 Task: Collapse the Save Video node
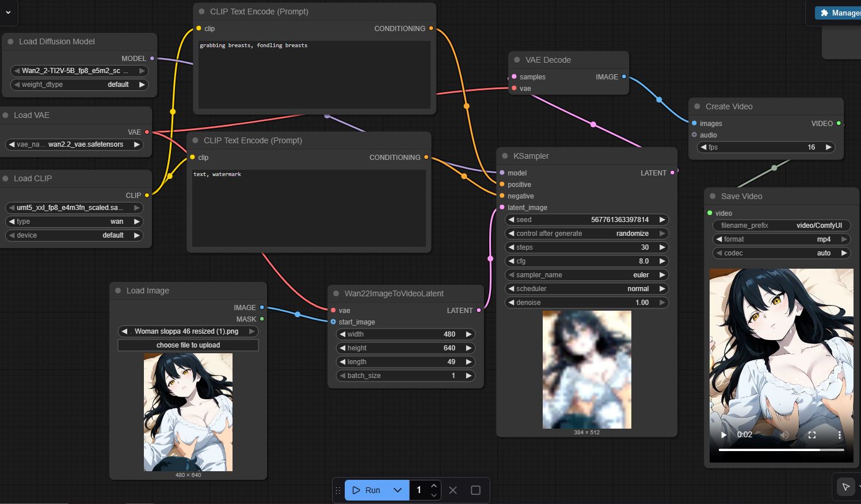tap(713, 196)
